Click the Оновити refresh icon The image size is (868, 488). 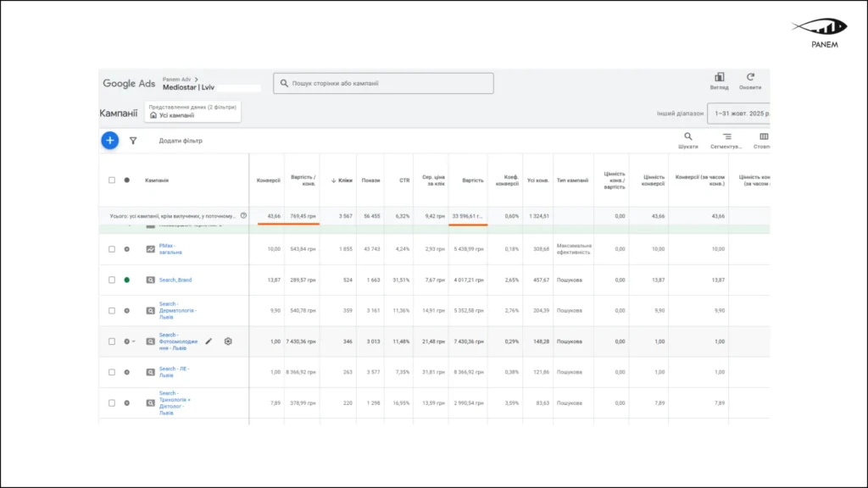(x=750, y=77)
